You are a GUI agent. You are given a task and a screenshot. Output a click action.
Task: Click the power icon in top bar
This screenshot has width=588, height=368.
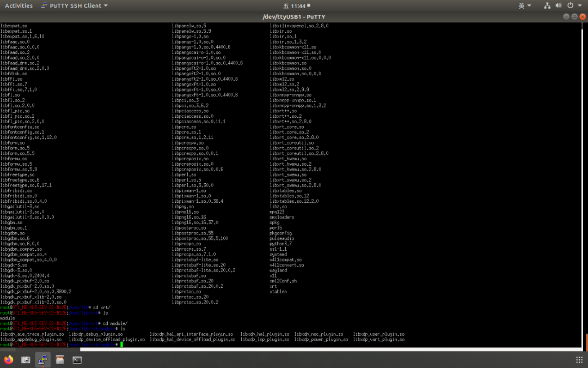[570, 5]
